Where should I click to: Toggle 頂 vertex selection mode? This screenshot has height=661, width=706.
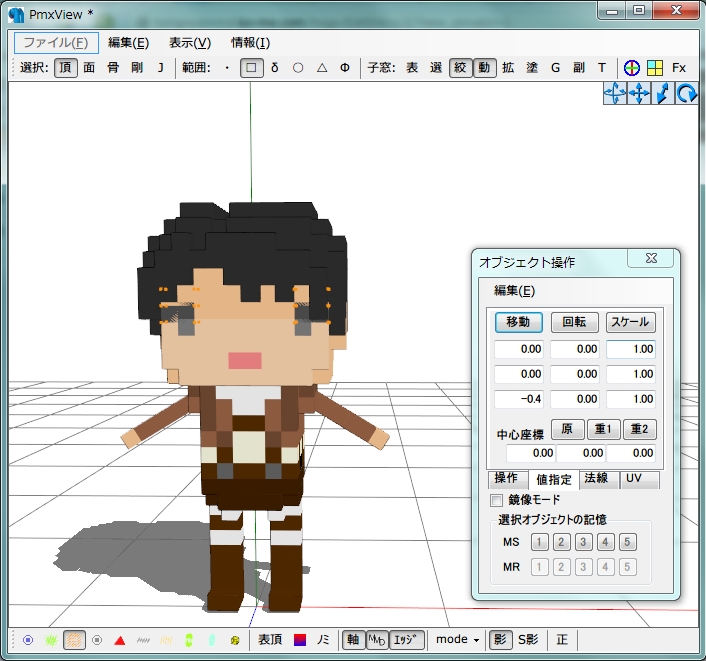pyautogui.click(x=66, y=68)
